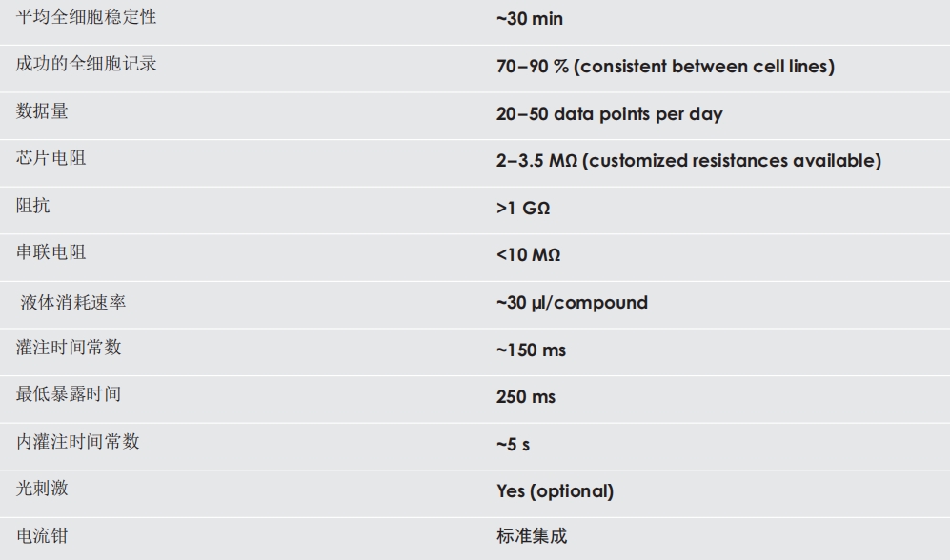Click the 平均全细胞稳定性 row label
The width and height of the screenshot is (950, 560).
click(86, 17)
